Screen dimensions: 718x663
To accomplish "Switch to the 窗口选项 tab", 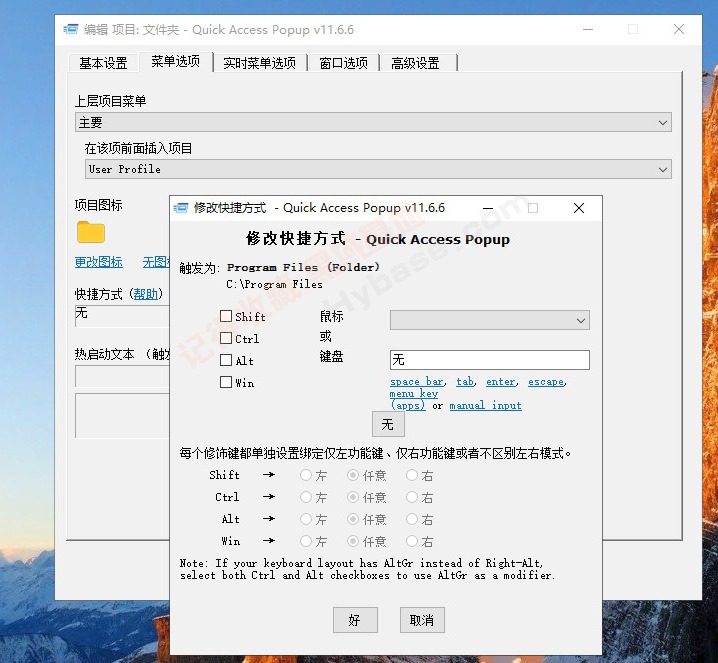I will [343, 63].
